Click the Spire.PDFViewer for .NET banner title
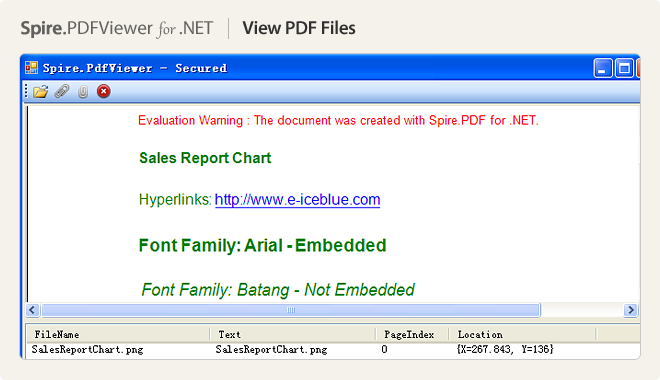The width and height of the screenshot is (660, 380). pos(117,29)
